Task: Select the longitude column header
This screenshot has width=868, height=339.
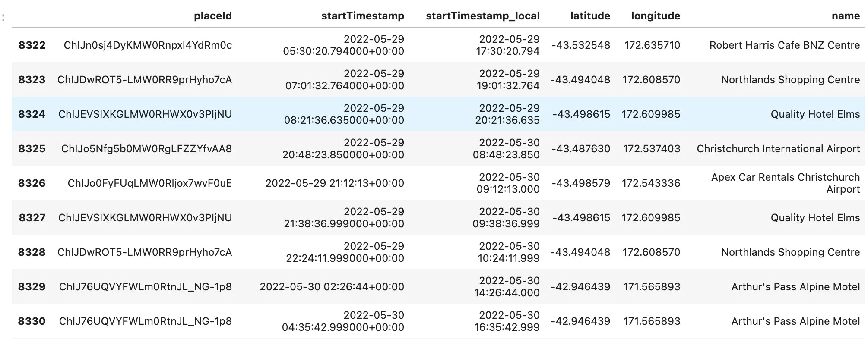Action: point(655,16)
